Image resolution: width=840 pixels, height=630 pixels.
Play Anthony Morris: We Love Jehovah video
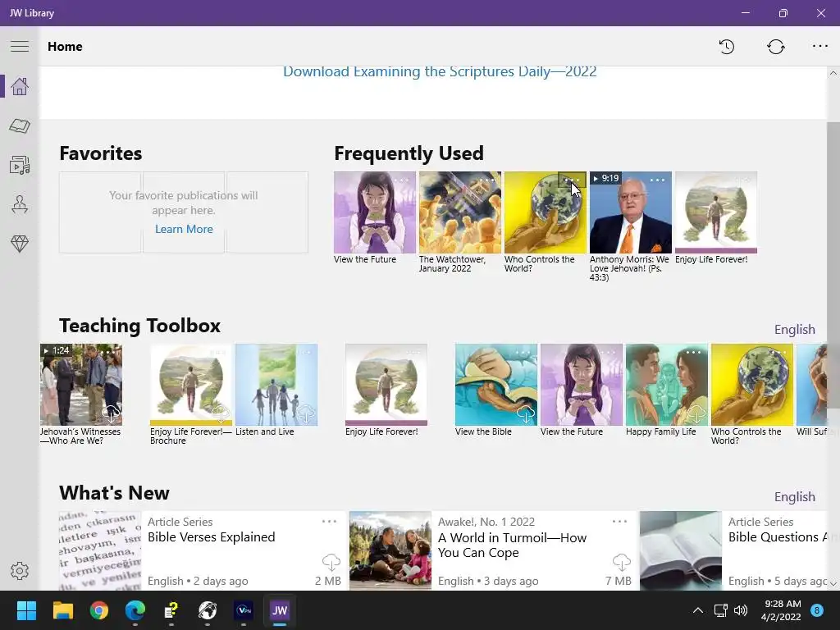tap(631, 214)
